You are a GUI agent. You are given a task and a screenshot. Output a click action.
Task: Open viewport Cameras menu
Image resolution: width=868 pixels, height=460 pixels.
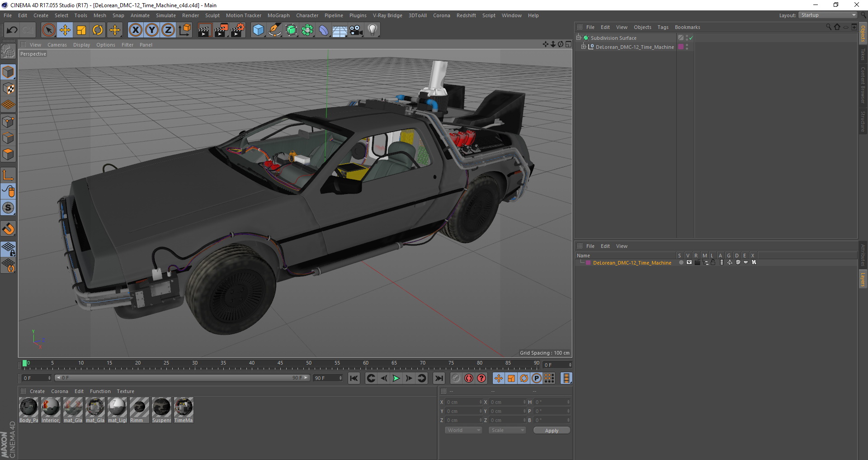(57, 45)
